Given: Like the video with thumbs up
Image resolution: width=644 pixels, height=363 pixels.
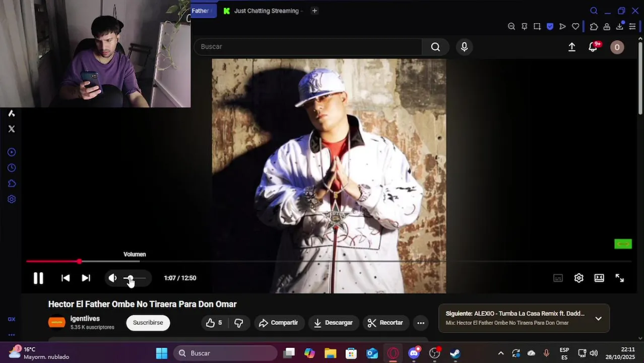Looking at the screenshot, I should click(x=214, y=323).
